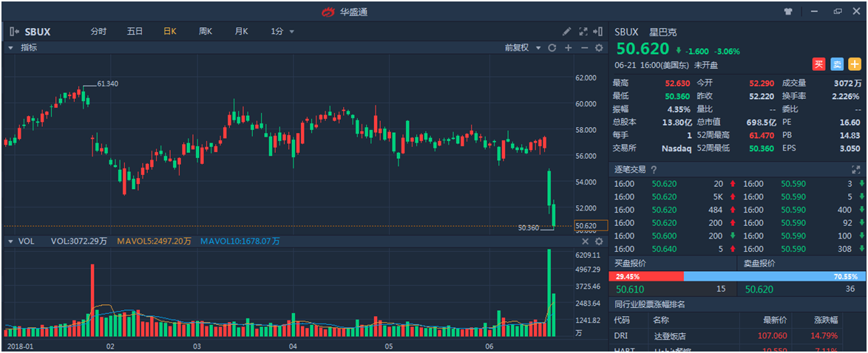Click the red 29.45% bid ratio bar
The width and height of the screenshot is (868, 353).
(646, 276)
